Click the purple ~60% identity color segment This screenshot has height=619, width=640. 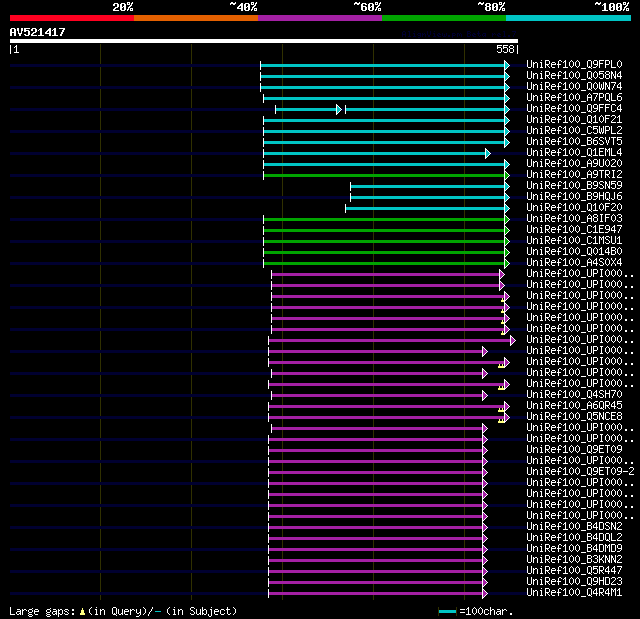coord(320,18)
